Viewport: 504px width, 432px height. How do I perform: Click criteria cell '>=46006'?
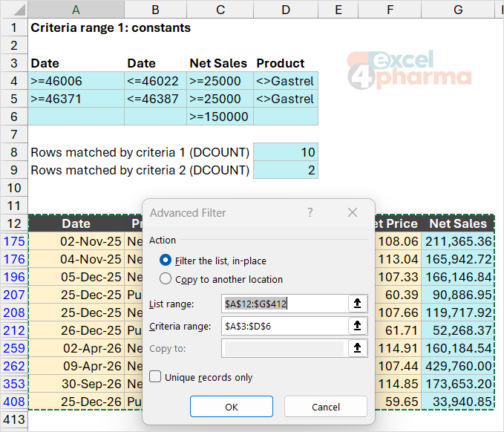[76, 81]
